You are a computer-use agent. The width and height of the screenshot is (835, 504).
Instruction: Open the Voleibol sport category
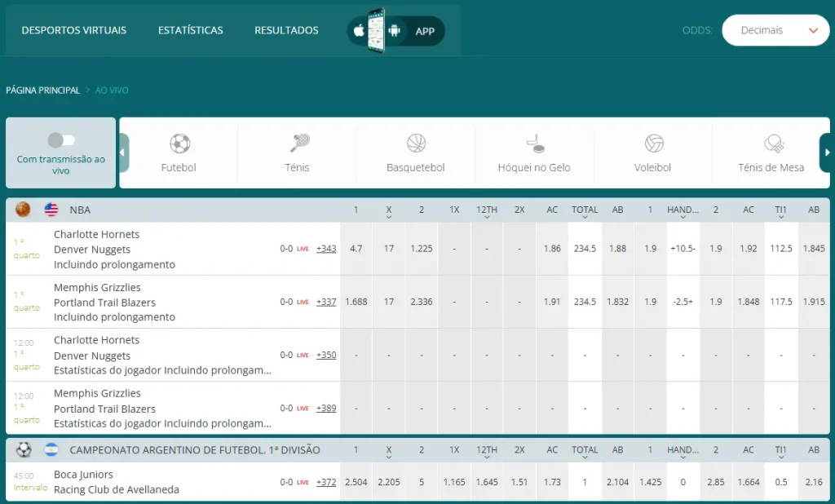pyautogui.click(x=652, y=153)
